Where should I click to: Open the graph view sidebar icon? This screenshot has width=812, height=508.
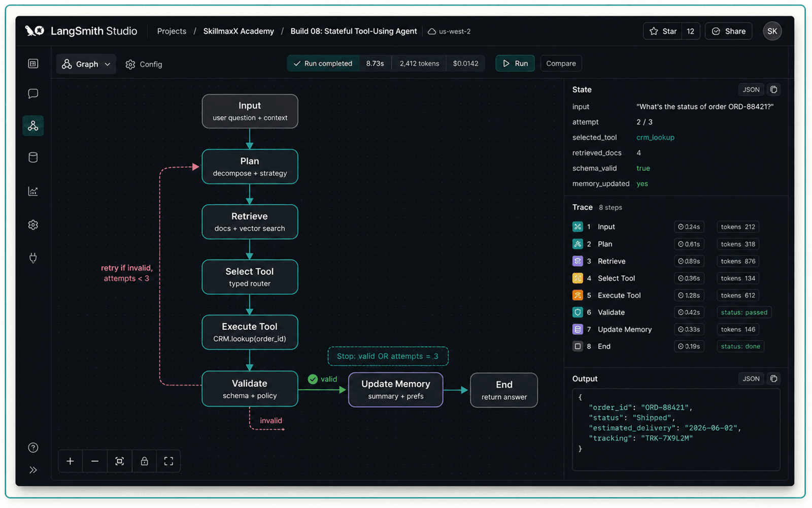33,125
